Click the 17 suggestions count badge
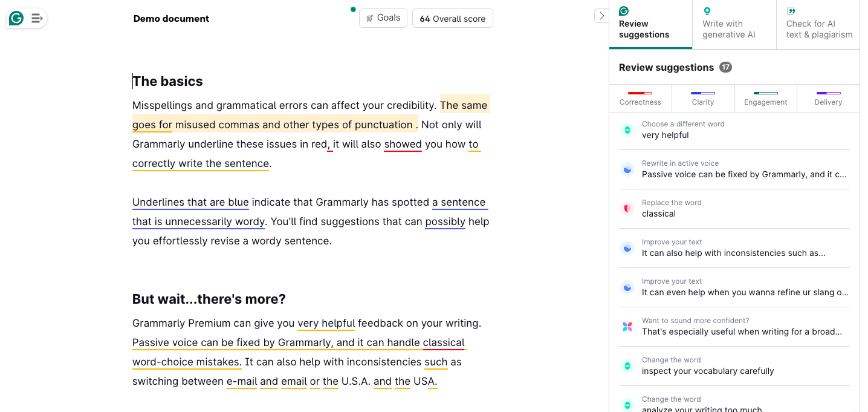The image size is (868, 412). coord(725,67)
